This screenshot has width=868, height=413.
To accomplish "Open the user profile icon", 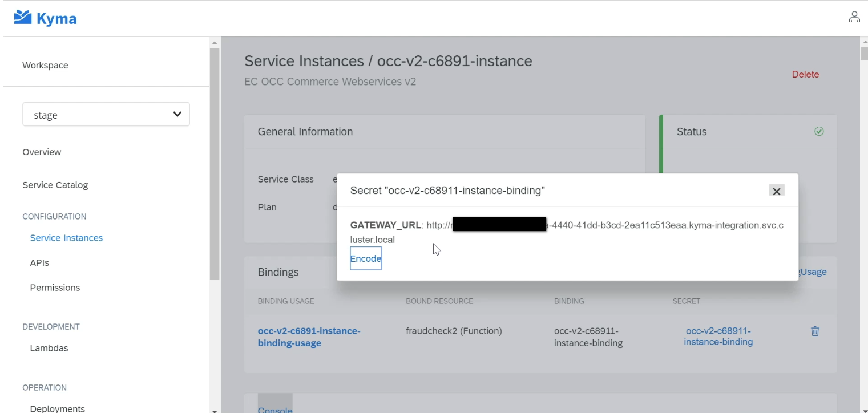I will pos(854,17).
